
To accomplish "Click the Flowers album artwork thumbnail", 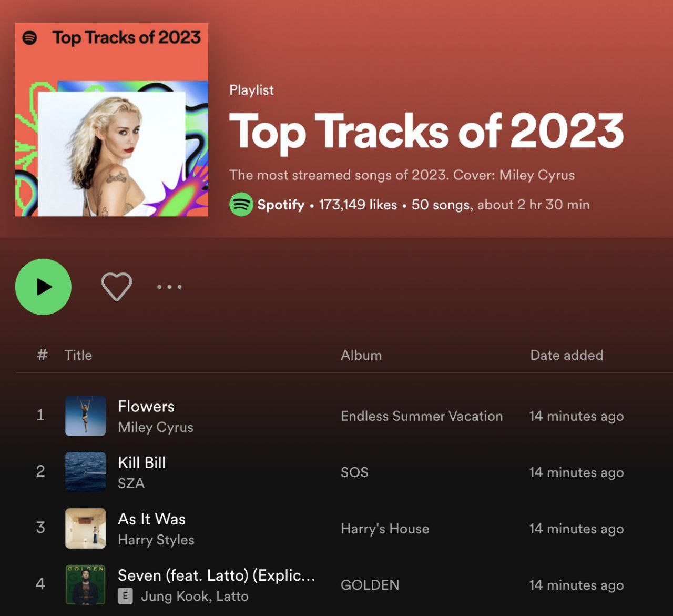I will (x=85, y=416).
